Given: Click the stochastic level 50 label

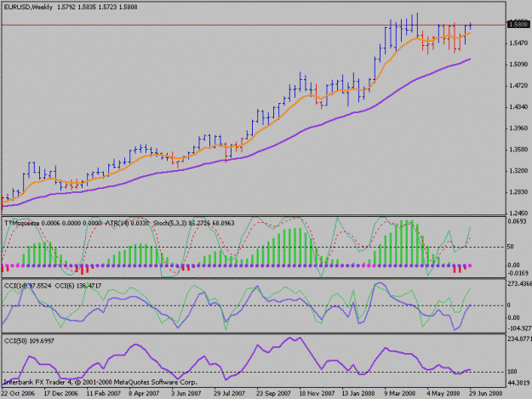Looking at the screenshot, I should 511,247.
